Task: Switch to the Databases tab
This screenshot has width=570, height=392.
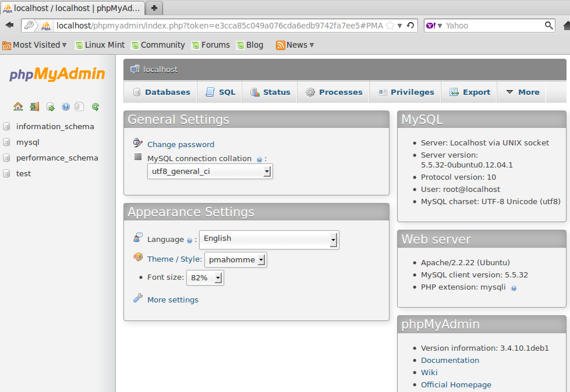Action: (161, 92)
